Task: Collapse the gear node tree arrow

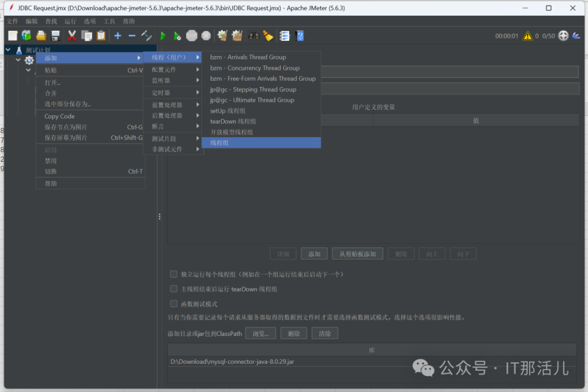Action: click(18, 60)
